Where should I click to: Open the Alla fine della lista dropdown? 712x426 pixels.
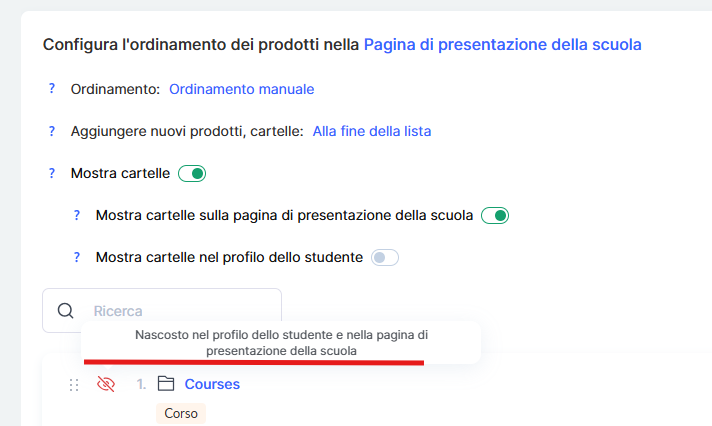pyautogui.click(x=372, y=131)
